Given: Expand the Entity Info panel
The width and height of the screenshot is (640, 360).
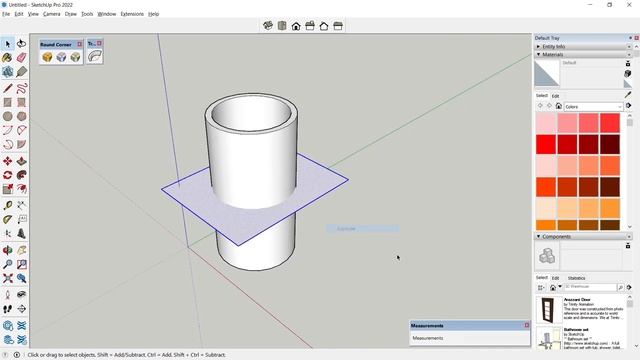Looking at the screenshot, I should click(x=538, y=47).
